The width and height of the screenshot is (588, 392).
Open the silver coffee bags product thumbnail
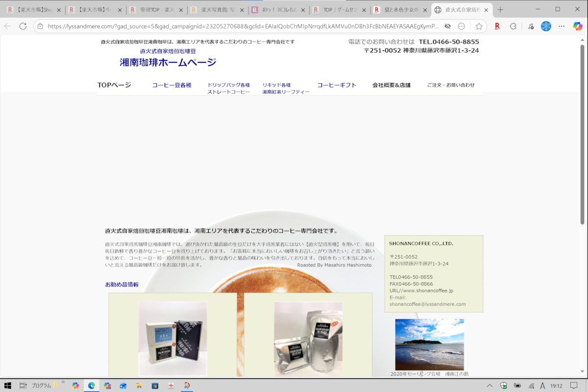308,339
